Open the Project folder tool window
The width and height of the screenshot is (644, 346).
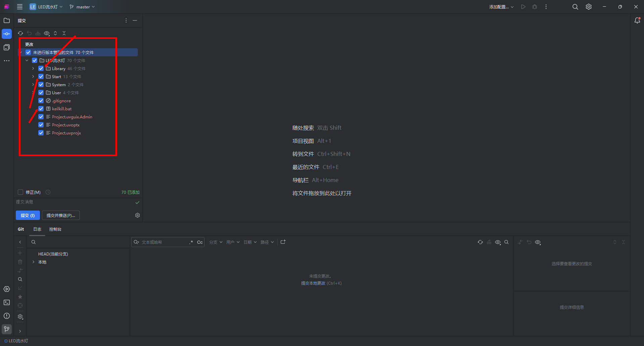[7, 20]
